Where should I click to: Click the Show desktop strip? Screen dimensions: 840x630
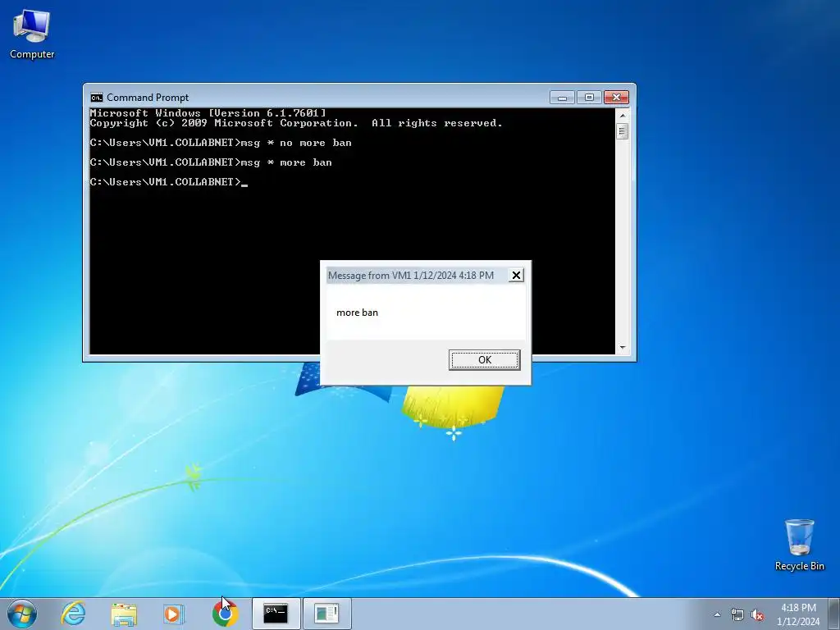click(834, 614)
